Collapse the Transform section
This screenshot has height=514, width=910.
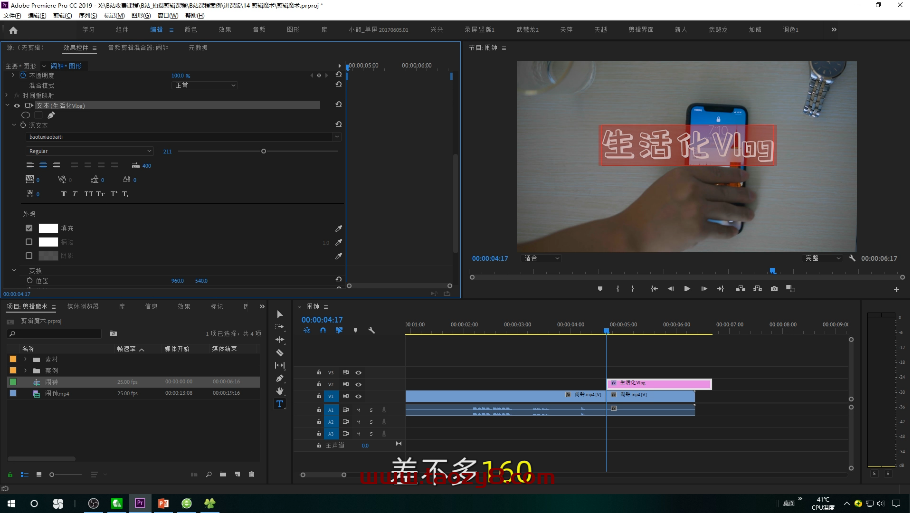(x=14, y=270)
